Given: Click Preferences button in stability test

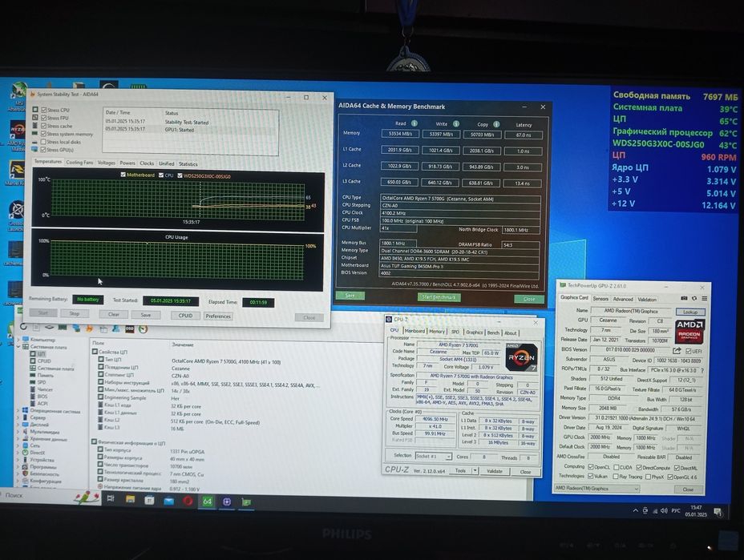Looking at the screenshot, I should click(218, 316).
